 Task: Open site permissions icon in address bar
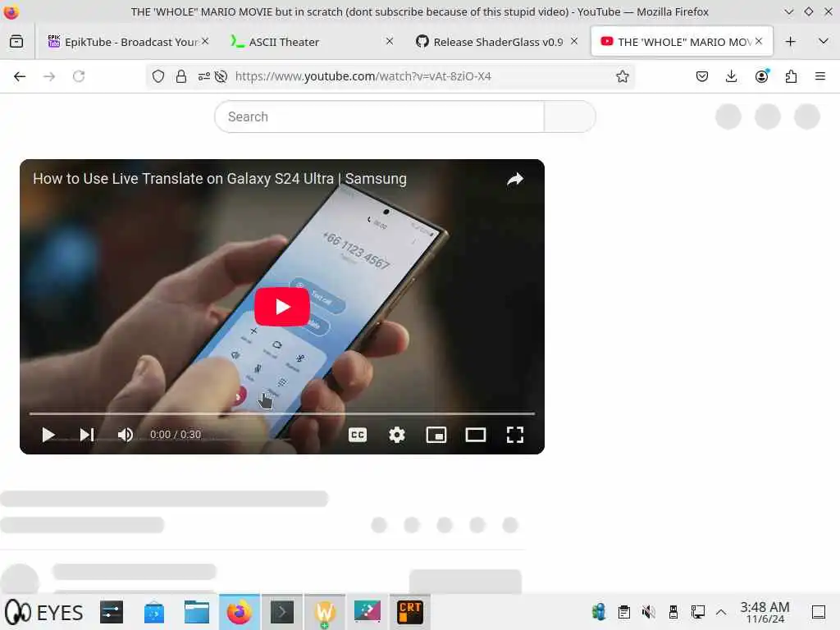204,76
